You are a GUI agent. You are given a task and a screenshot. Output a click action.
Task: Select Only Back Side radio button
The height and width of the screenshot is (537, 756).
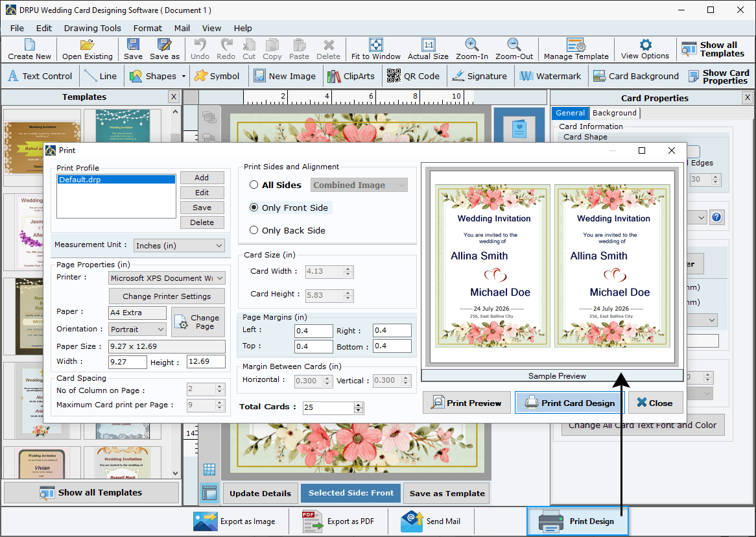tap(254, 230)
